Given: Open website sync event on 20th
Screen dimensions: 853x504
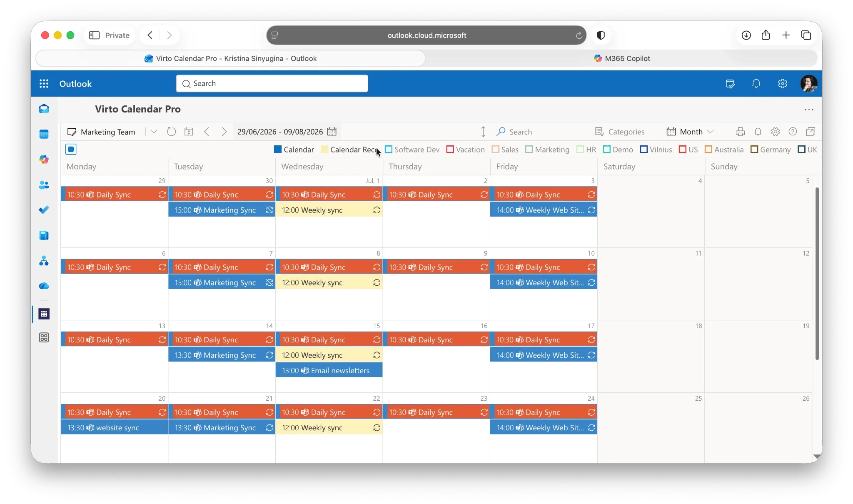Looking at the screenshot, I should tap(115, 427).
